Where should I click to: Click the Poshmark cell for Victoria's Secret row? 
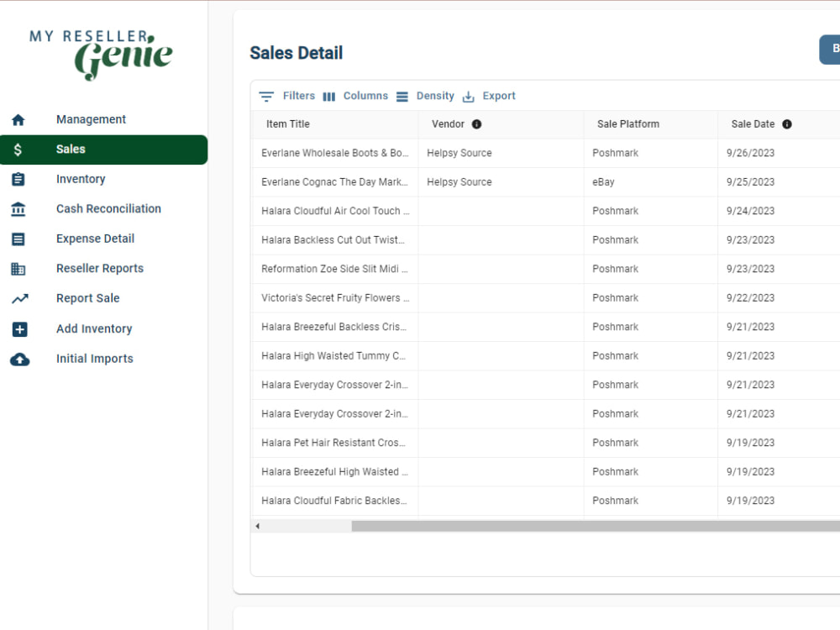(x=651, y=298)
